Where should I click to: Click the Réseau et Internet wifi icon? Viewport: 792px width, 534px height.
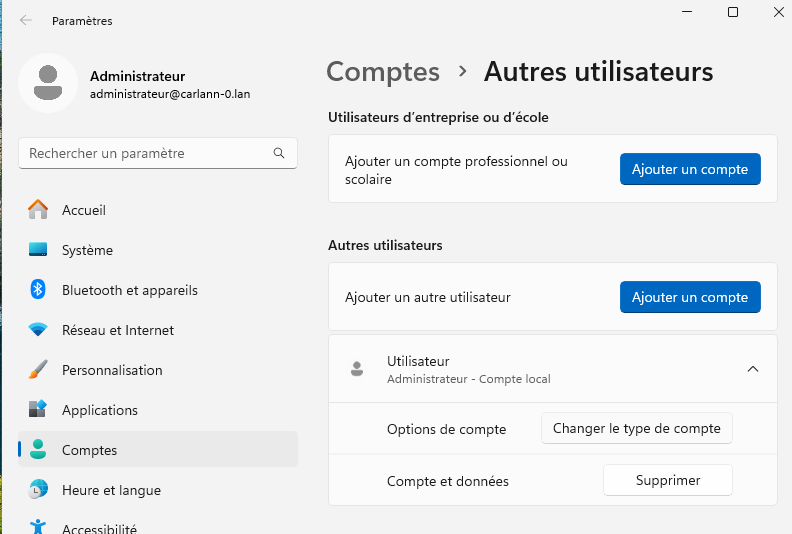[x=38, y=329]
